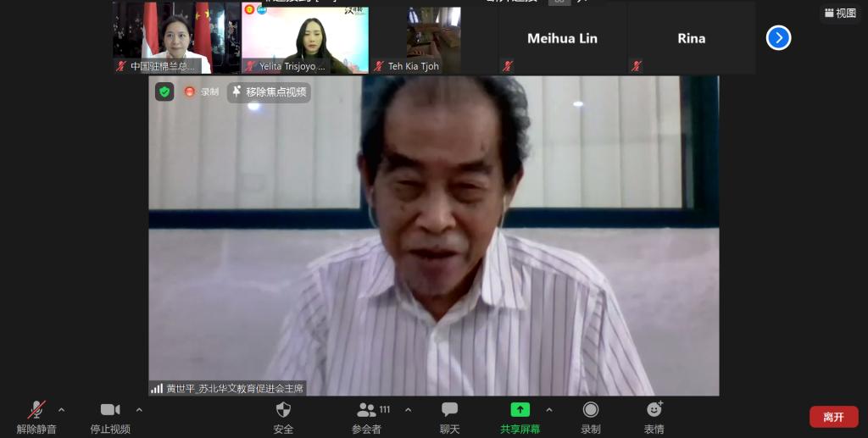Open the Reactions (表情) menu
This screenshot has width=868, height=438.
click(x=654, y=417)
